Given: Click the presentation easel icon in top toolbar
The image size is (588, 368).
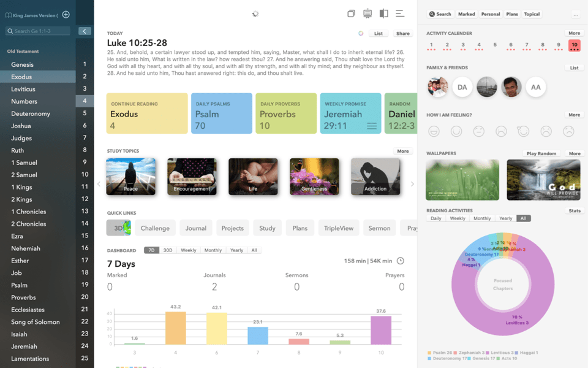Looking at the screenshot, I should [367, 13].
